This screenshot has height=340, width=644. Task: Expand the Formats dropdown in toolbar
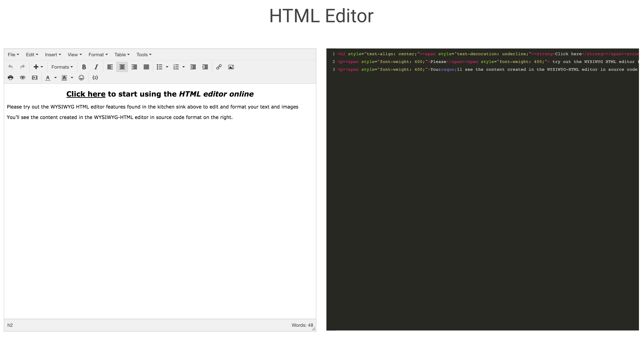pos(61,67)
